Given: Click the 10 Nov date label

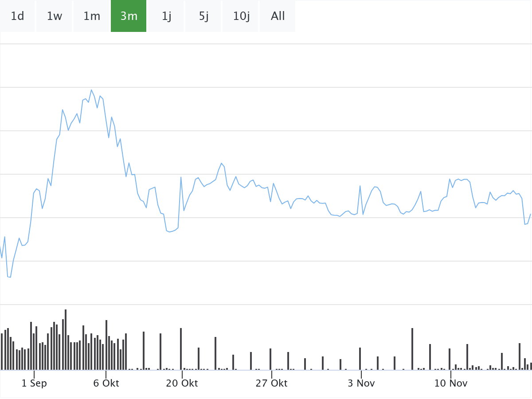Looking at the screenshot, I should tap(450, 383).
